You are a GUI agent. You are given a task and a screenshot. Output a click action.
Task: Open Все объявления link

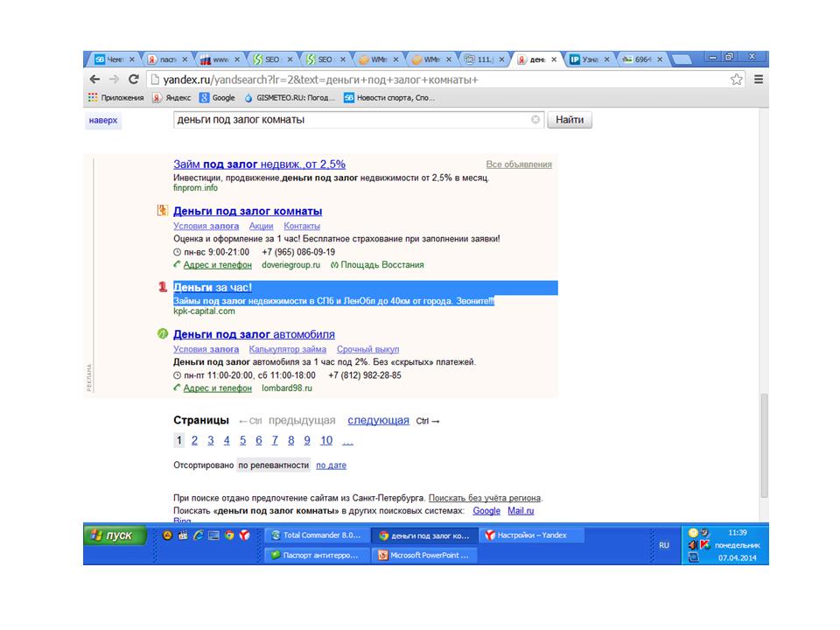[519, 164]
